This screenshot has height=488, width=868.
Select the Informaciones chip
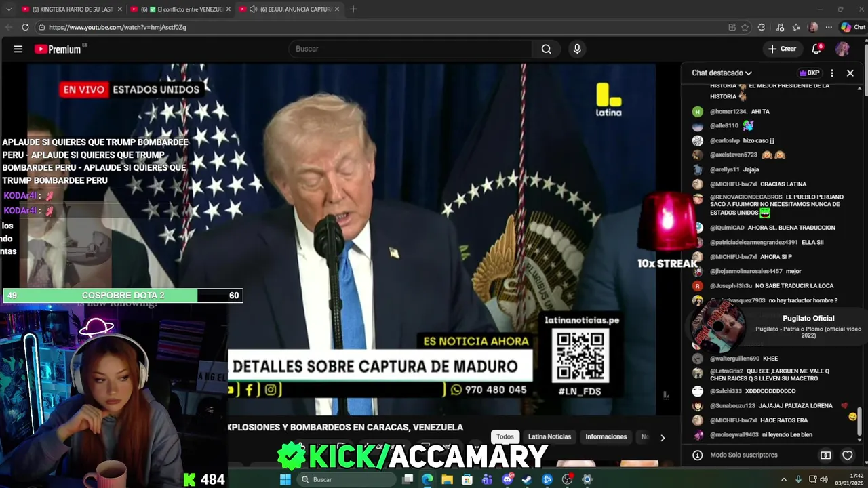[x=606, y=437]
